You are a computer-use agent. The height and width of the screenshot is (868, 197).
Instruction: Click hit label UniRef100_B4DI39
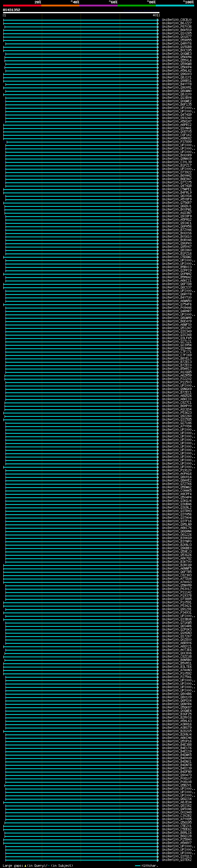coord(176,768)
